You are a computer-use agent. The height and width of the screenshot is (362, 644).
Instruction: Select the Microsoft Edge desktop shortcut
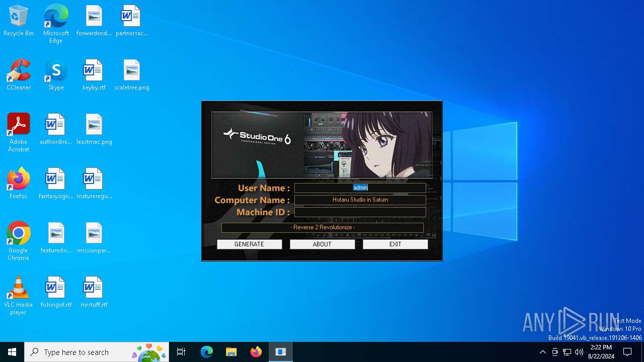click(56, 24)
